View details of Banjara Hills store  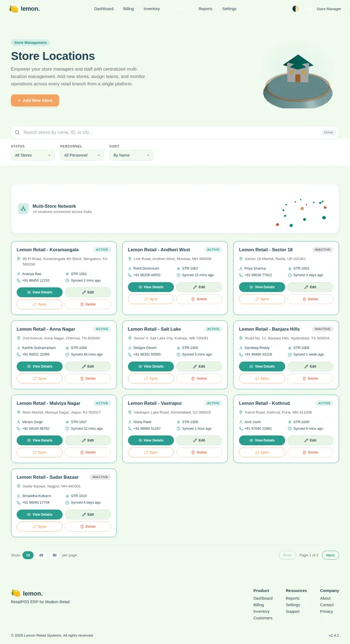262,366
